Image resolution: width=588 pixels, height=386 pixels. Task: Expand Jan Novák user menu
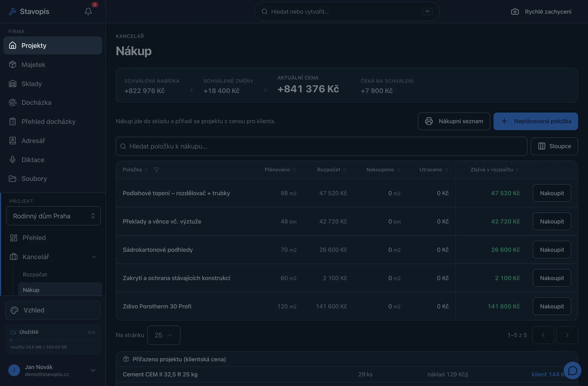click(x=53, y=370)
